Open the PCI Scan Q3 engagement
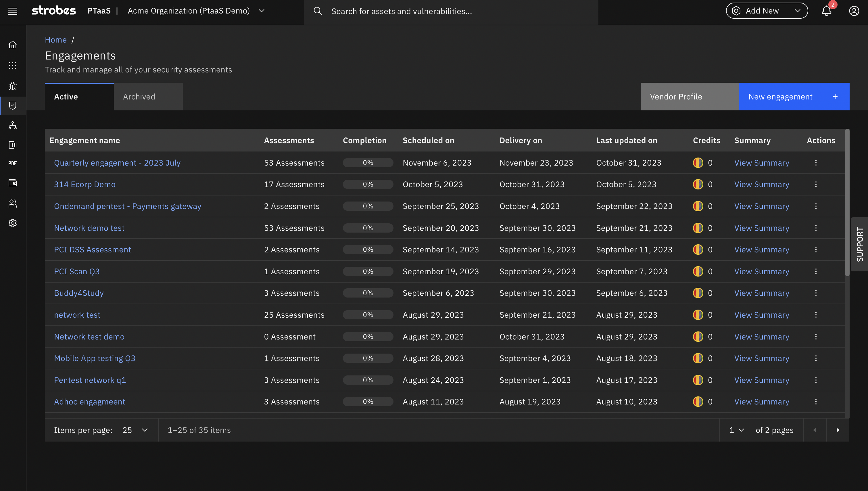 pos(77,271)
